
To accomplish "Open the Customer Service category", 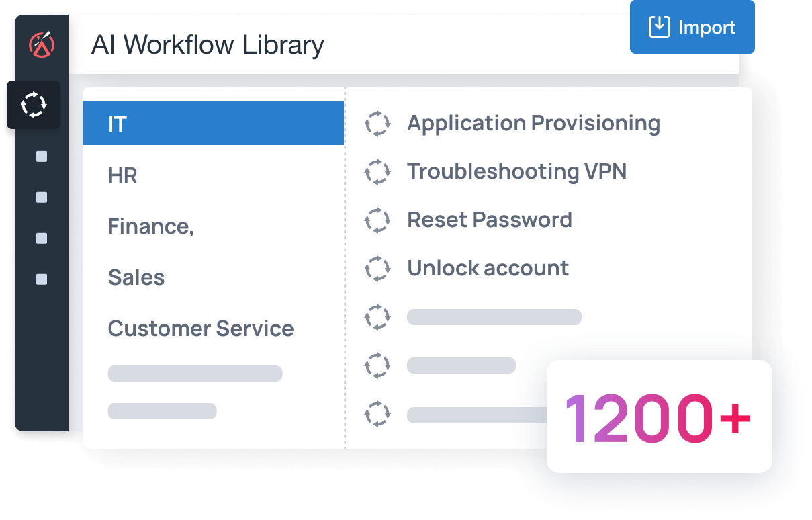I will tap(201, 329).
